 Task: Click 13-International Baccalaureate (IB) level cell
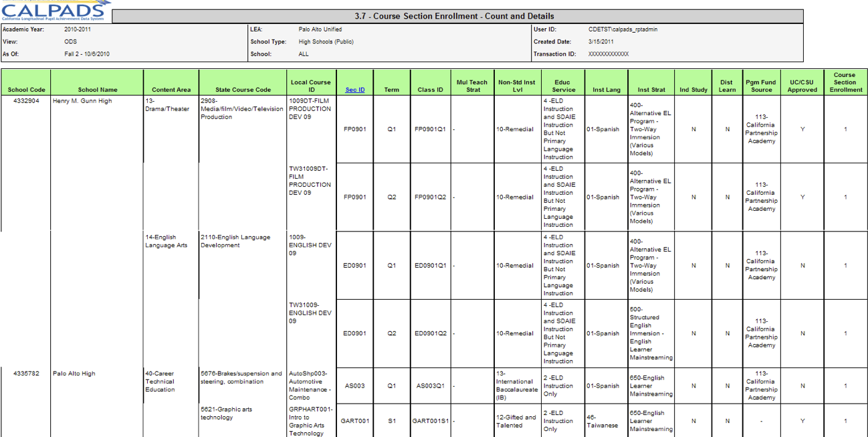[x=517, y=385]
